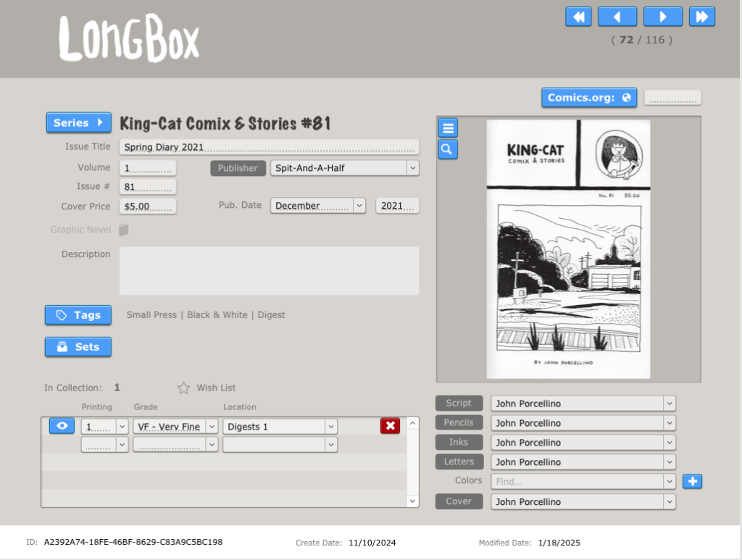742x560 pixels.
Task: Click the Volume field
Action: click(x=148, y=168)
